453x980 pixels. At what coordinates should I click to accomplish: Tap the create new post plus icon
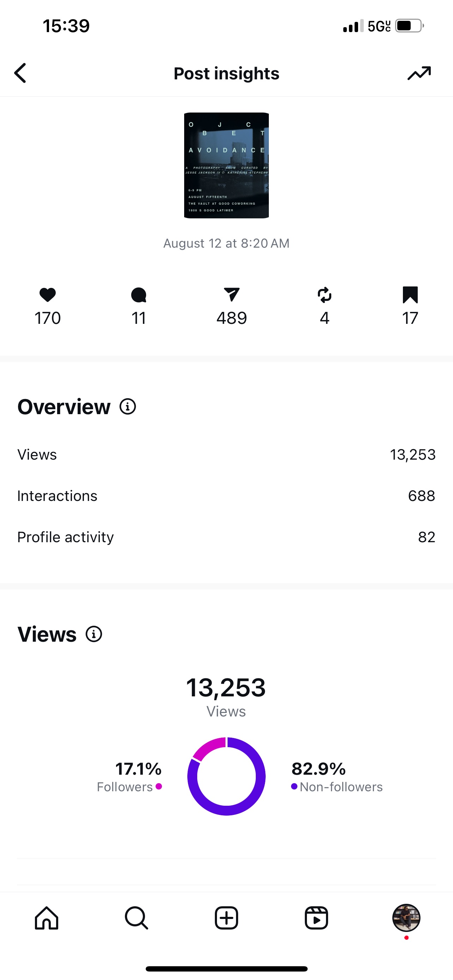(226, 918)
